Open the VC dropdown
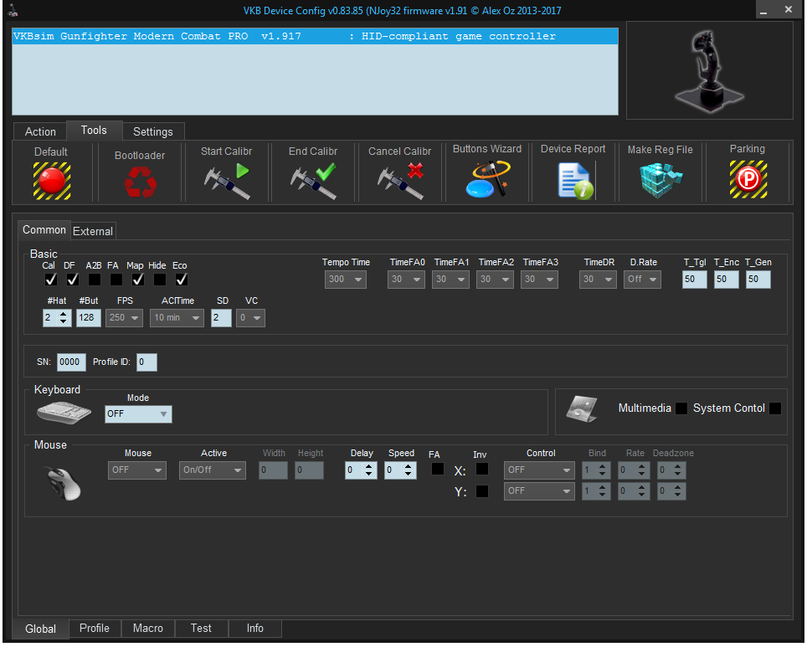Screen dimensions: 812x647 pyautogui.click(x=250, y=318)
